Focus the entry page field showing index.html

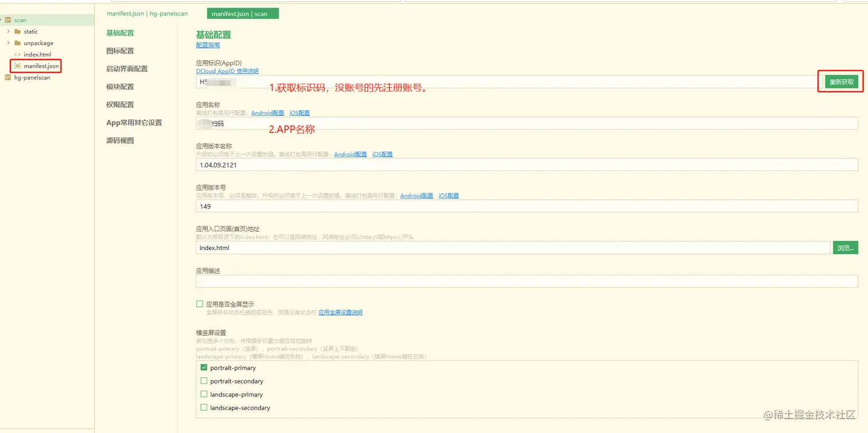coord(514,248)
